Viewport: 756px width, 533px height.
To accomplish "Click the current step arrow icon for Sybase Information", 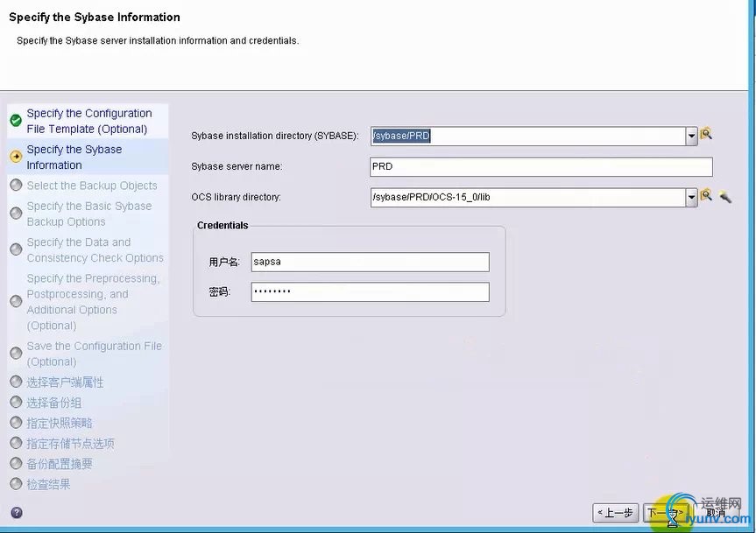I will (16, 157).
